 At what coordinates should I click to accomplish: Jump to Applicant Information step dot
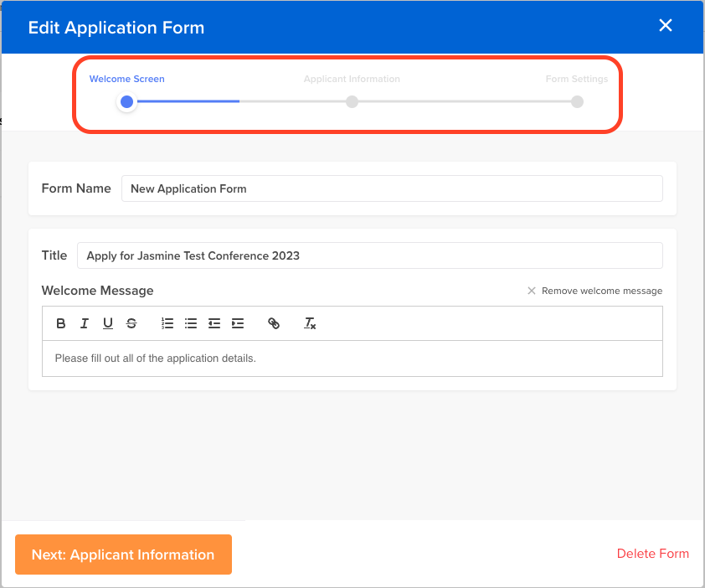click(x=352, y=101)
